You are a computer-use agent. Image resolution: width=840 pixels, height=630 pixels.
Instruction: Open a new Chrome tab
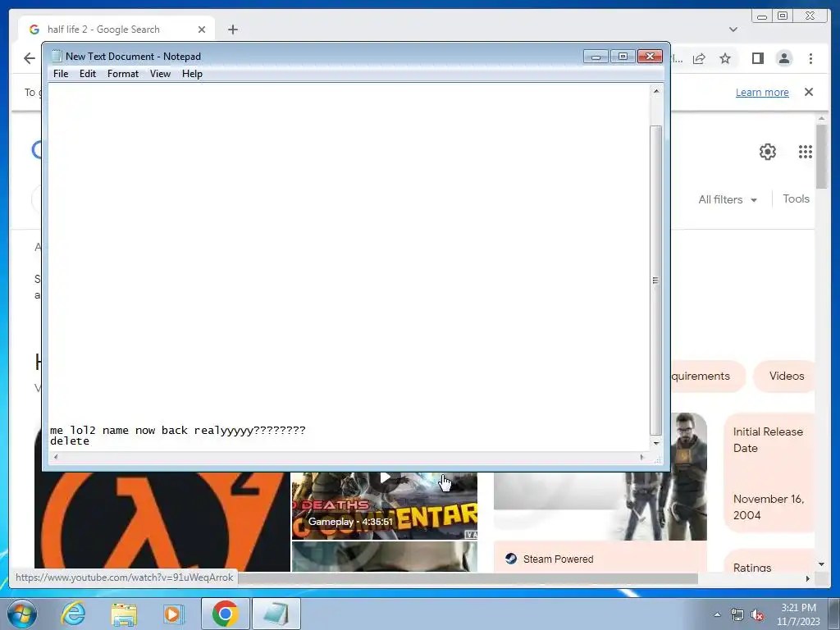pos(232,30)
